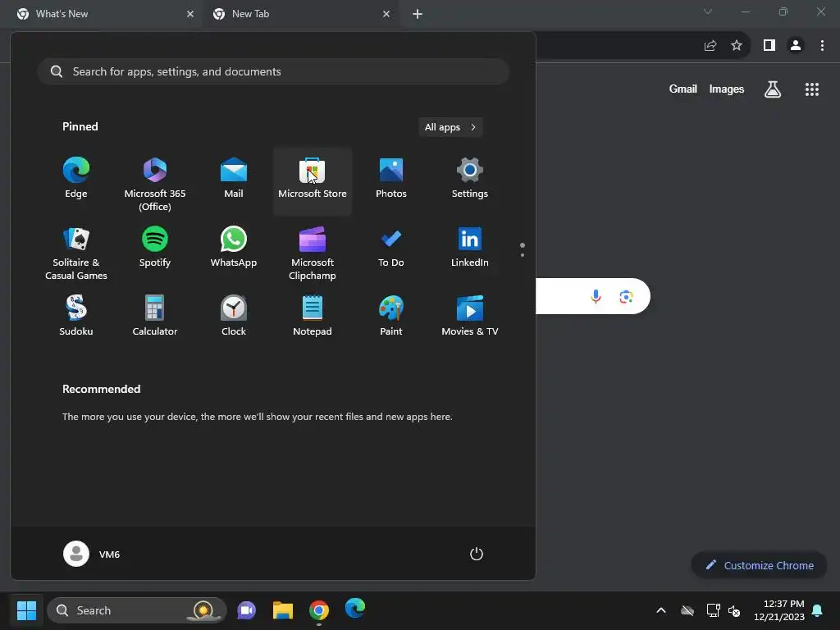This screenshot has width=840, height=630.
Task: Close the New Tab tab
Action: point(386,14)
